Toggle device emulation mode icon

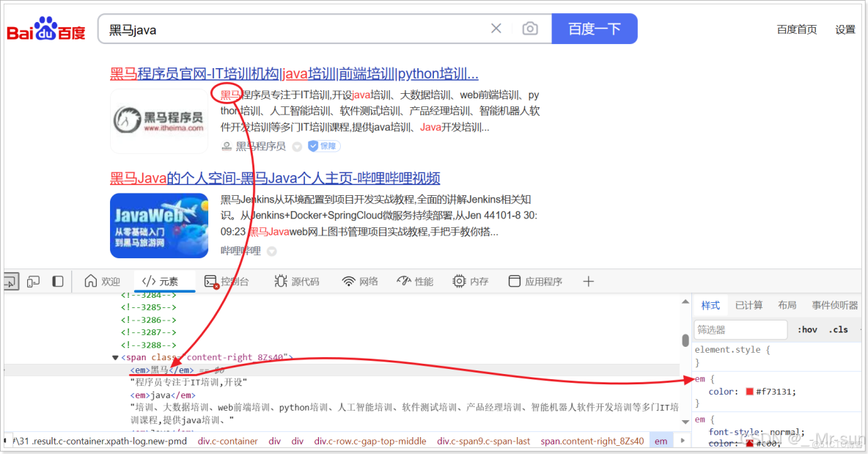[34, 281]
